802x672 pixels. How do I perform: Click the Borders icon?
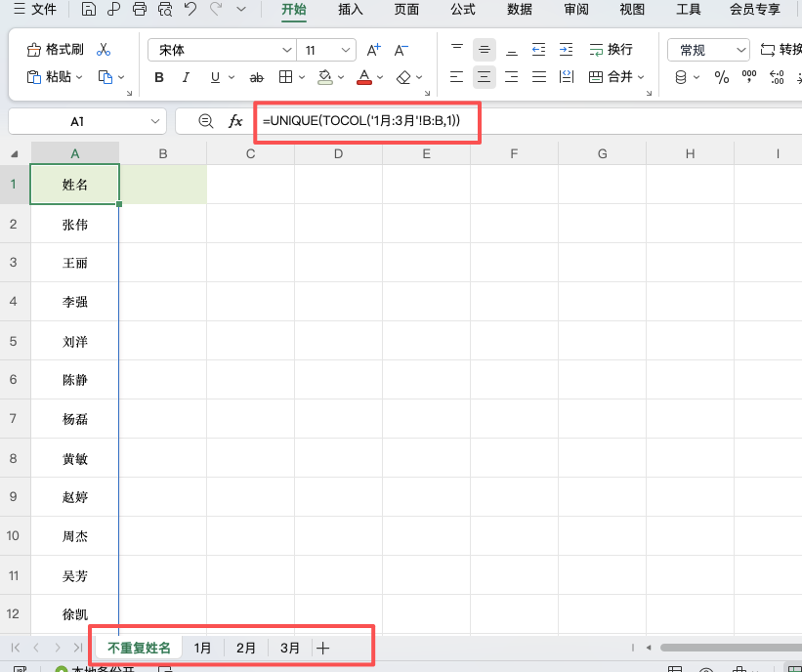tap(285, 77)
